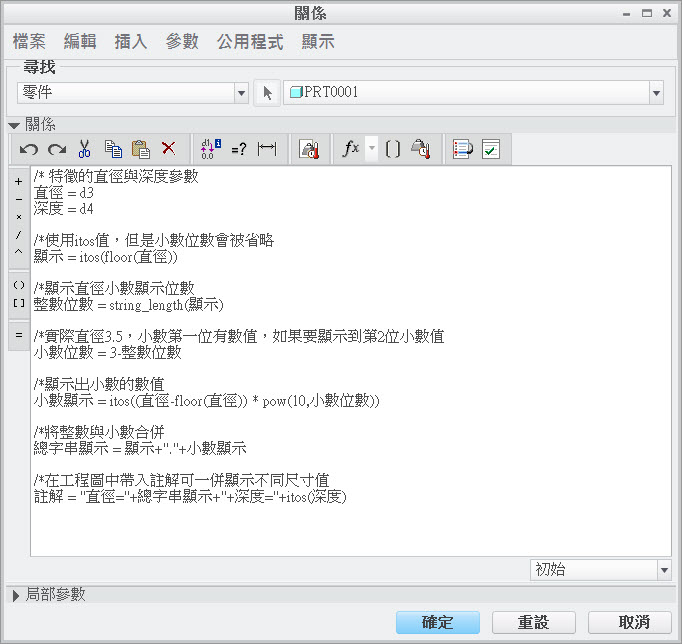
Task: Click the Undo arrow icon
Action: [x=29, y=149]
